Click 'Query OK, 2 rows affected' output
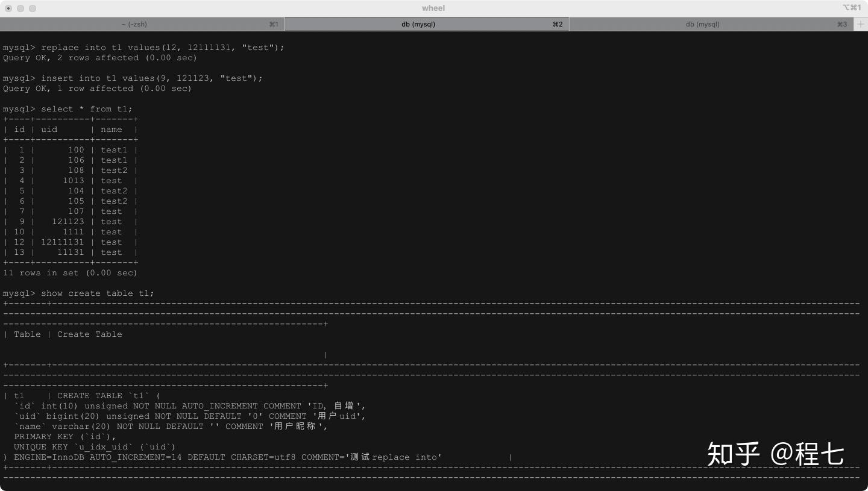This screenshot has width=868, height=491. [x=100, y=58]
